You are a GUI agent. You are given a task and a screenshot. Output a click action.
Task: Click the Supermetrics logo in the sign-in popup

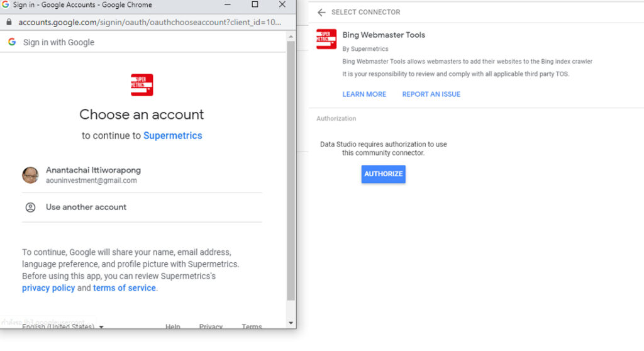click(x=142, y=85)
